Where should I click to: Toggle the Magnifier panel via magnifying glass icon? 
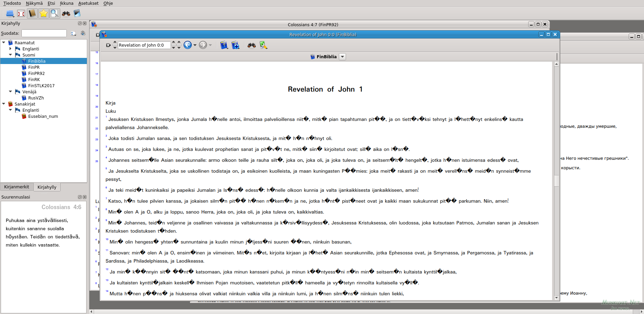[x=55, y=14]
